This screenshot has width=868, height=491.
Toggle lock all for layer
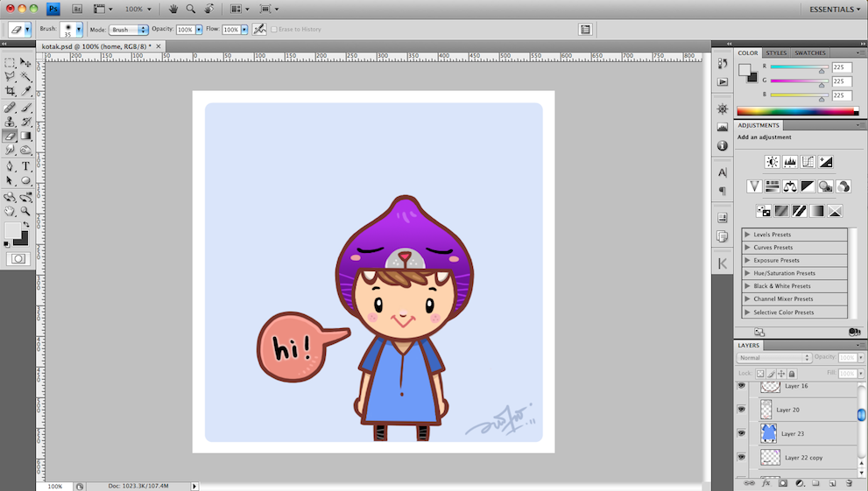792,374
